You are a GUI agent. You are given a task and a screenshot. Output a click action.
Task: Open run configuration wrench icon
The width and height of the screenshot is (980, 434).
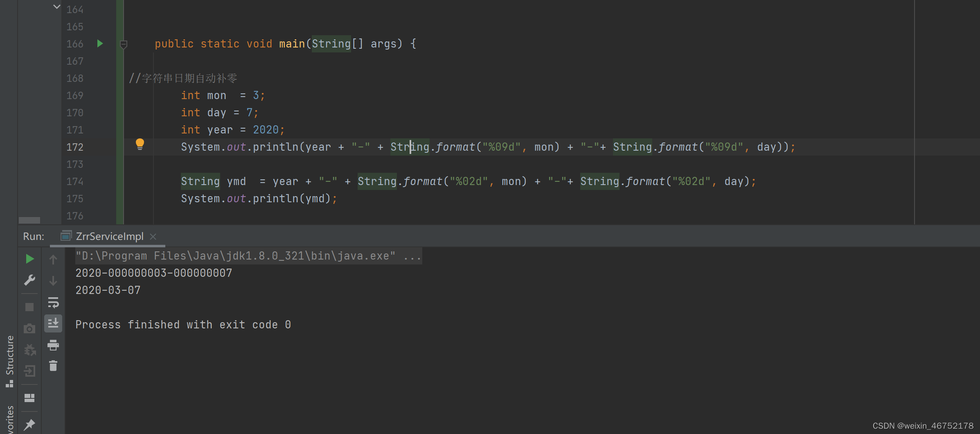pyautogui.click(x=29, y=280)
